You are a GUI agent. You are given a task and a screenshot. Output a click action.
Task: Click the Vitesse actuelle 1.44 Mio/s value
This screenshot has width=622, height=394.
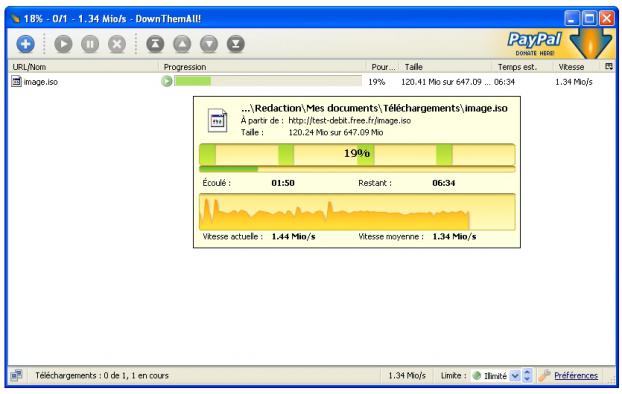tap(293, 236)
